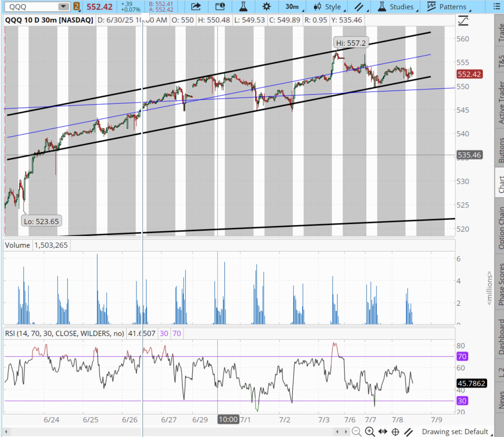Open the Style dropdown menu
Viewport: 504px width, 437px height.
point(329,7)
